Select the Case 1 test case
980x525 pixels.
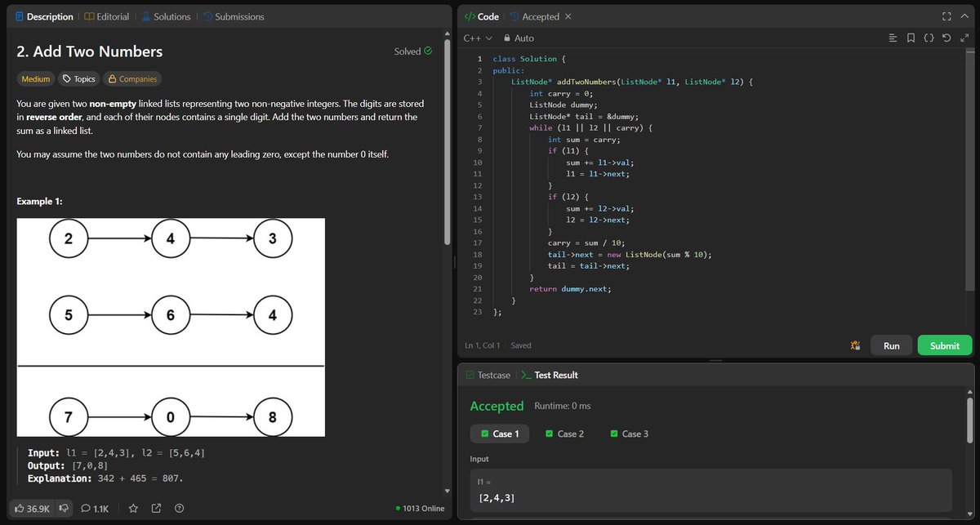pos(499,434)
